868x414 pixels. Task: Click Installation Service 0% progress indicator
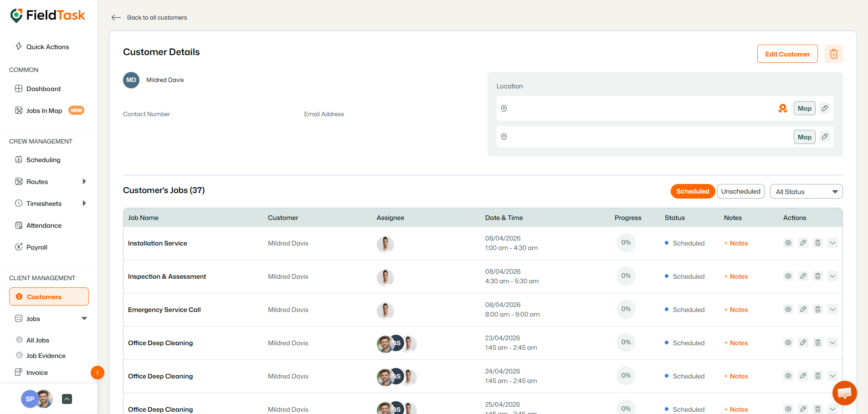click(x=626, y=243)
